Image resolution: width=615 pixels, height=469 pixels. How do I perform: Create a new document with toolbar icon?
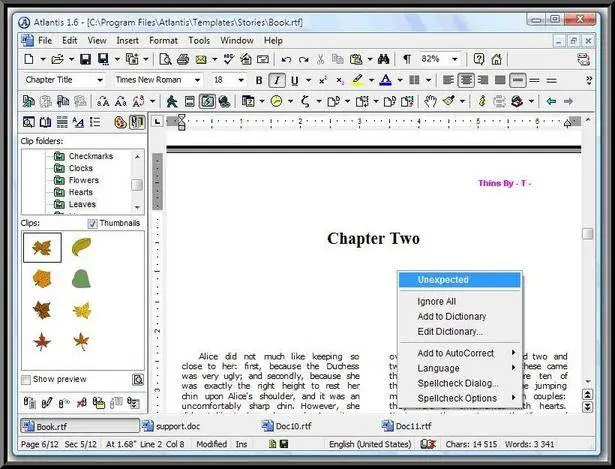(x=29, y=59)
